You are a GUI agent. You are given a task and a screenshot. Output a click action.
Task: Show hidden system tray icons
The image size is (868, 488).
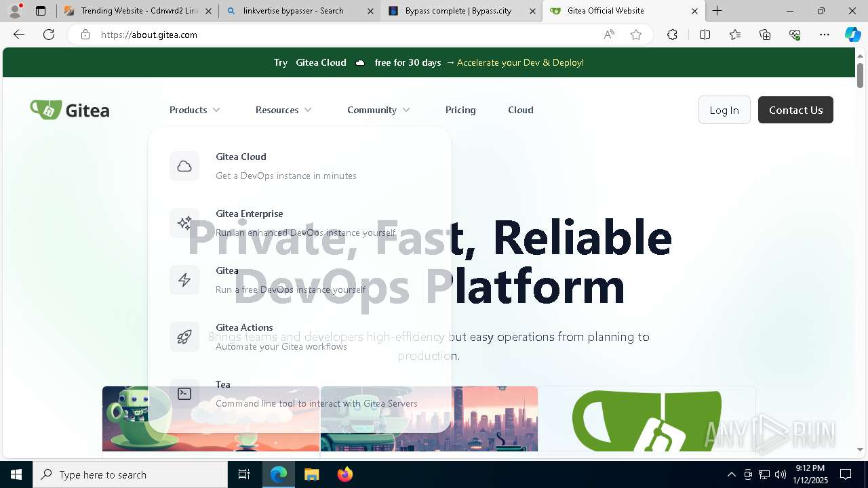point(731,474)
